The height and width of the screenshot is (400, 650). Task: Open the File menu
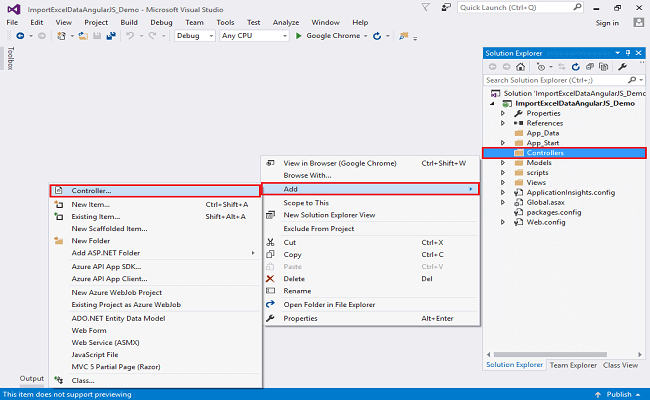[x=12, y=22]
